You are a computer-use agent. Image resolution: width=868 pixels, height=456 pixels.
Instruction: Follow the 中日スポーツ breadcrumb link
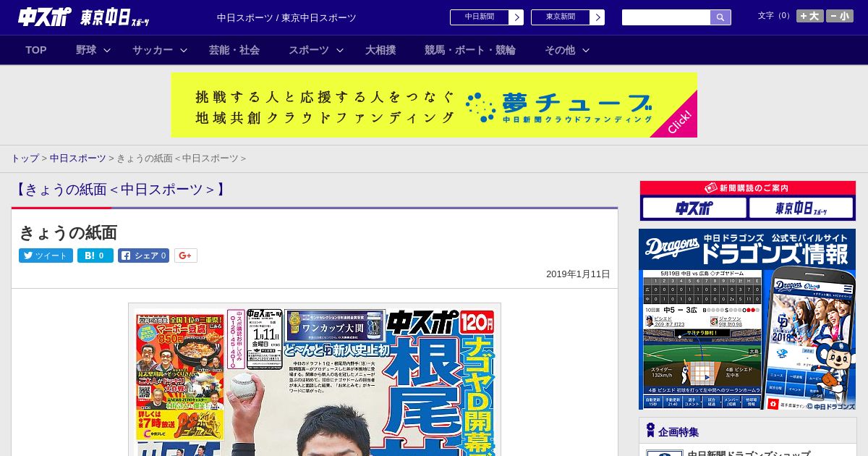[x=78, y=159]
